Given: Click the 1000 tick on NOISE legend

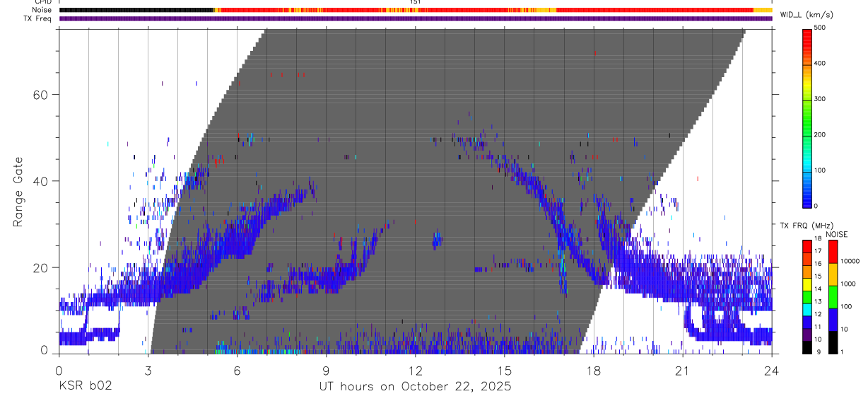Looking at the screenshot, I should (848, 284).
